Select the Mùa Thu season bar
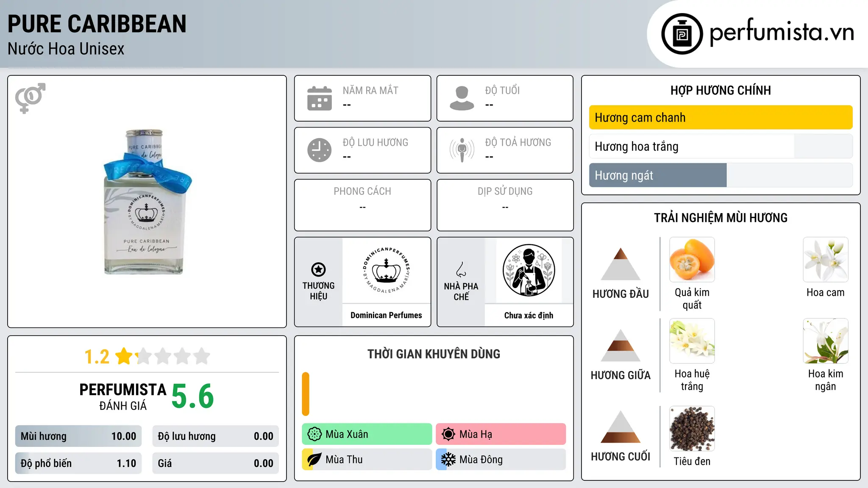The image size is (868, 488). pyautogui.click(x=367, y=460)
